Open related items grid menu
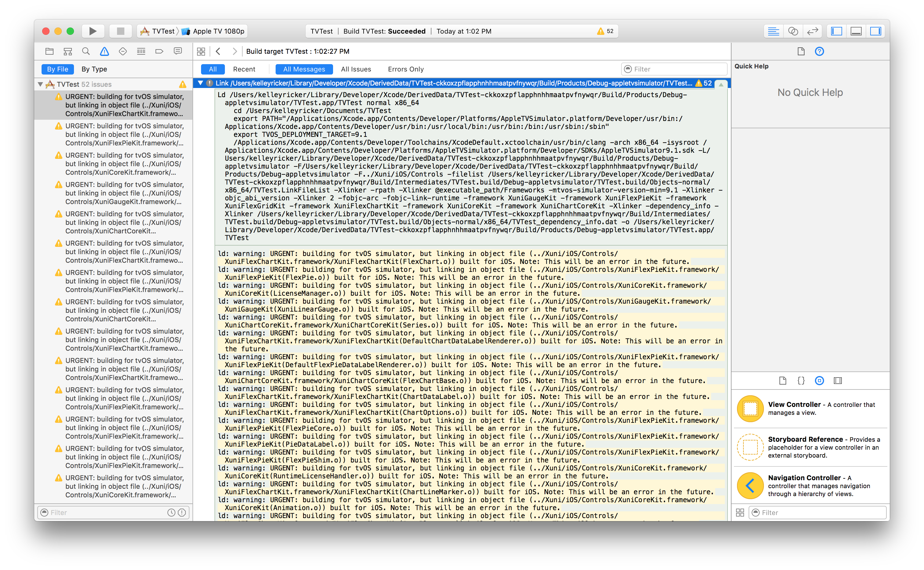This screenshot has height=570, width=924. tap(201, 51)
